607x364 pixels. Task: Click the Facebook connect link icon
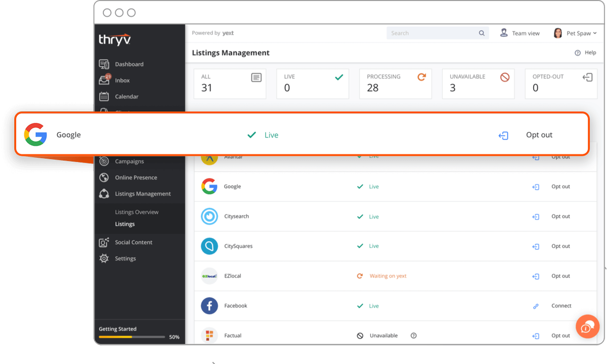click(x=536, y=306)
